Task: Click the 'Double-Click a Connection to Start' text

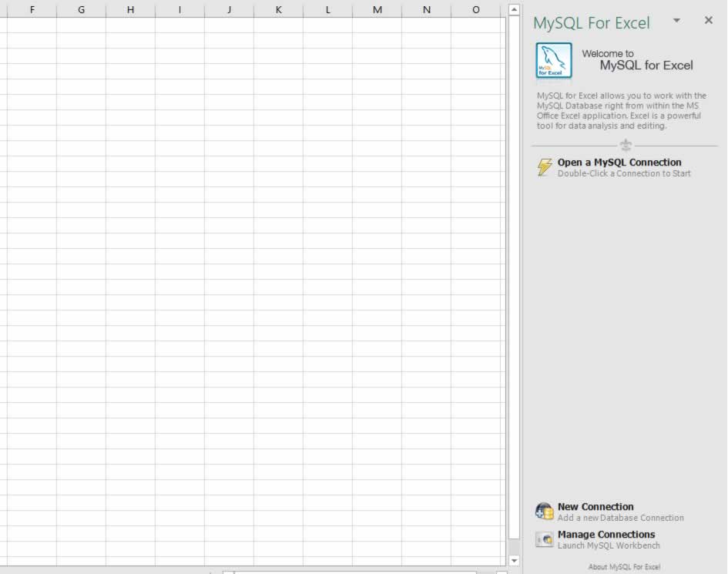Action: click(x=624, y=173)
